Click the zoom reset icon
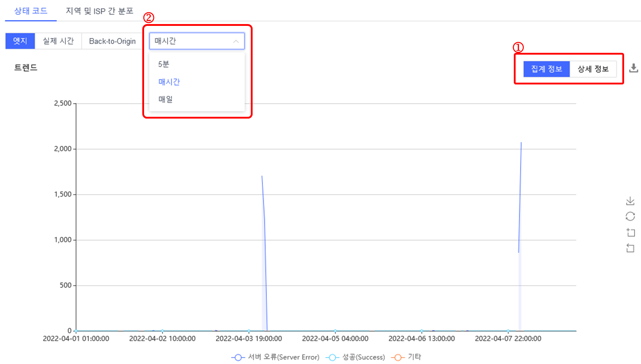Image resolution: width=641 pixels, height=364 pixels. coord(630,248)
